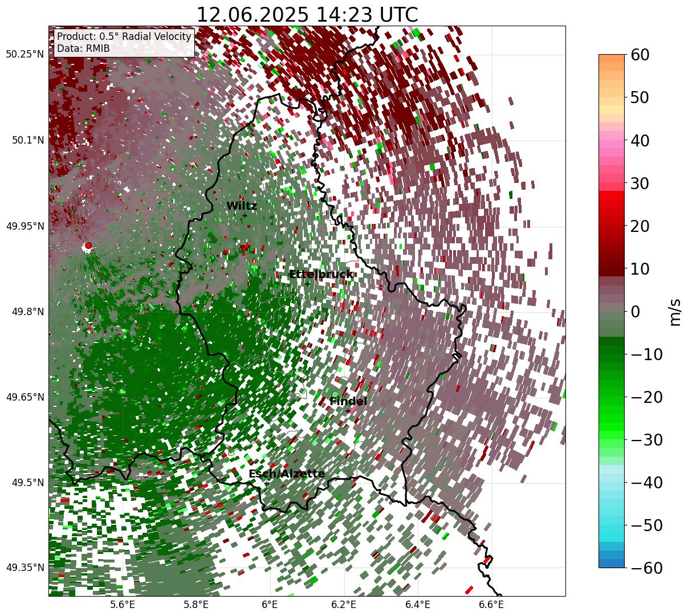Click the Wiltz city label

click(x=242, y=206)
